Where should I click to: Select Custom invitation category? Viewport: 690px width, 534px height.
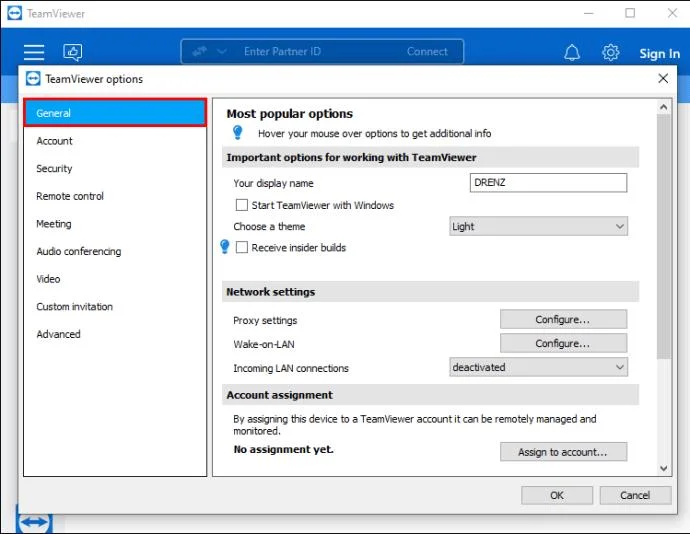click(x=115, y=306)
